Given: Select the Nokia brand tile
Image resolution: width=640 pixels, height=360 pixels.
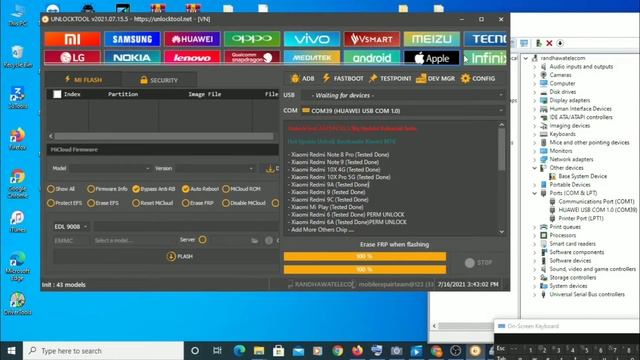Looking at the screenshot, I should point(132,58).
